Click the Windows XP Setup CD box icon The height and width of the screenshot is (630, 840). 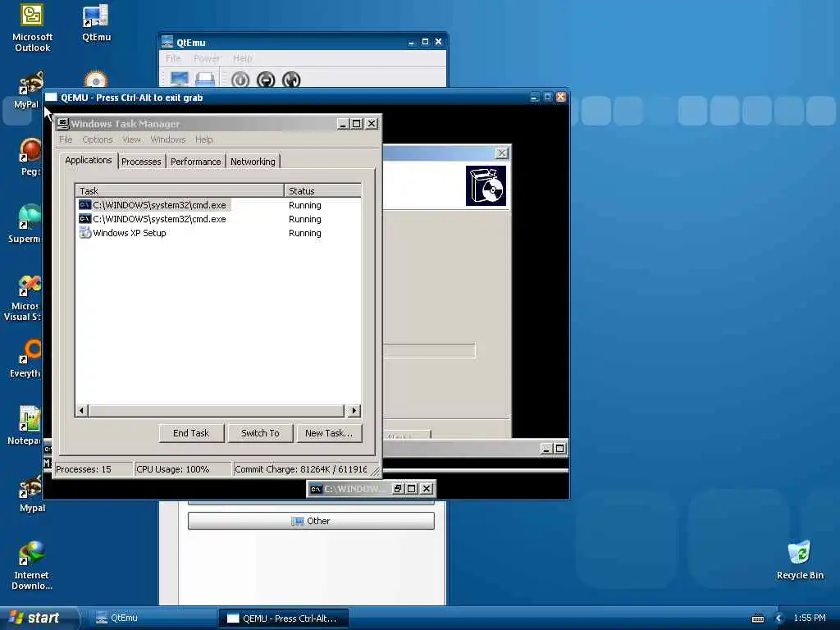pos(486,186)
